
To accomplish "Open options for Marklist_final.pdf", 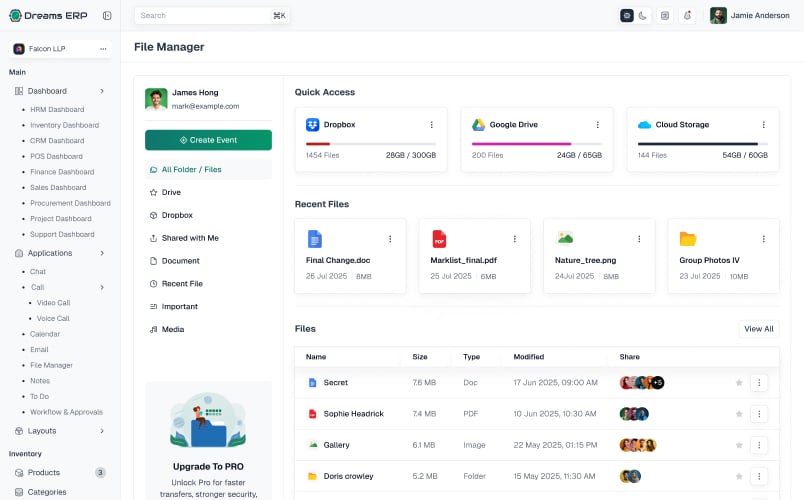I will (514, 239).
